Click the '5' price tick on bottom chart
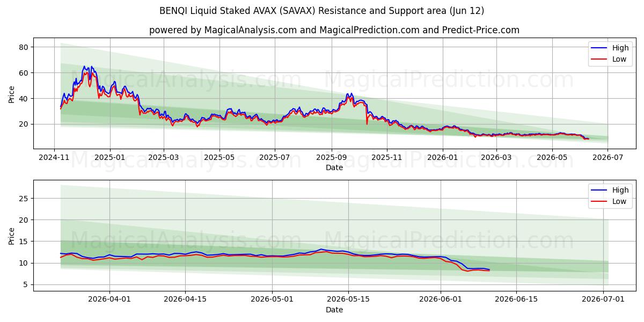Image resolution: width=644 pixels, height=322 pixels. point(26,285)
